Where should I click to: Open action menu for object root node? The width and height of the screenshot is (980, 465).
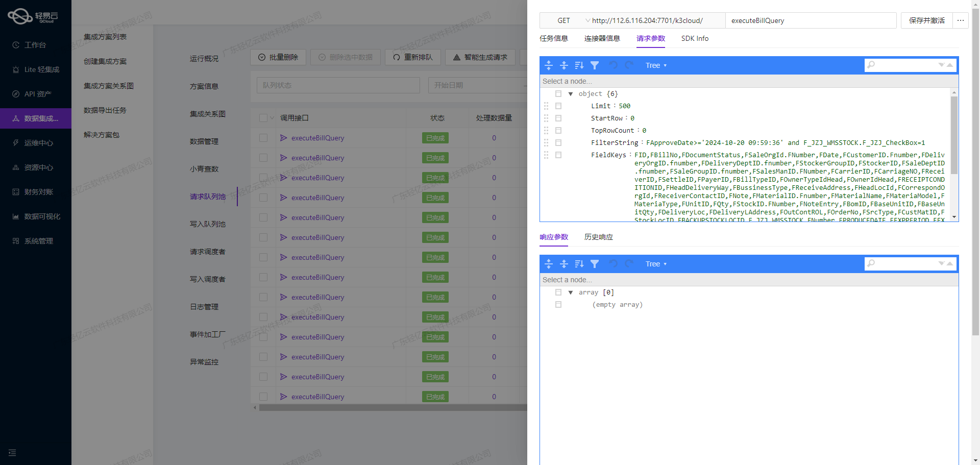[558, 94]
